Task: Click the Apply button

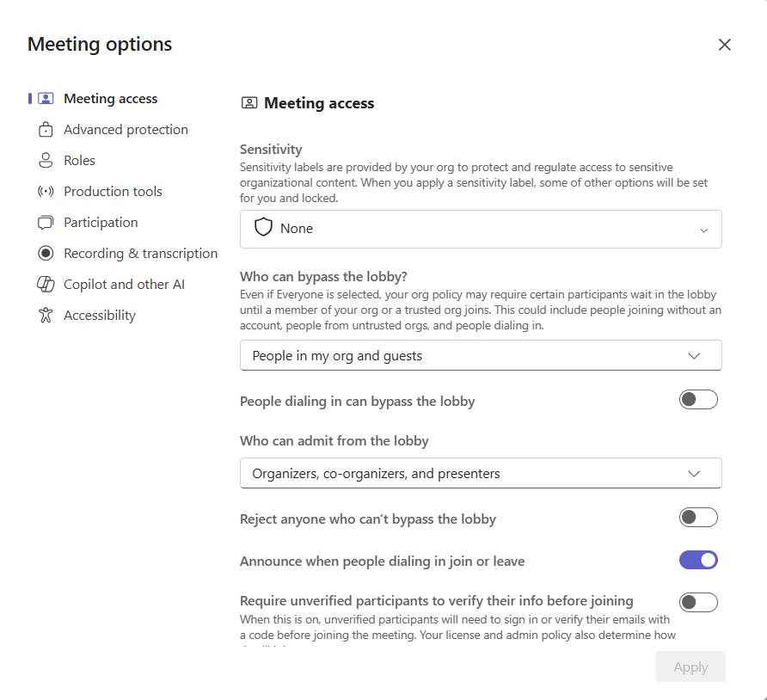Action: click(x=690, y=666)
